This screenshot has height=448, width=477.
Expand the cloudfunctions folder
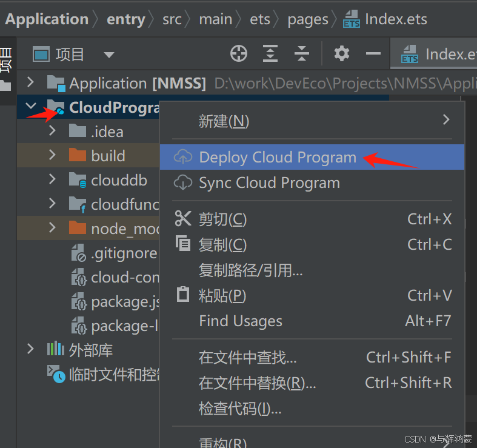[52, 203]
